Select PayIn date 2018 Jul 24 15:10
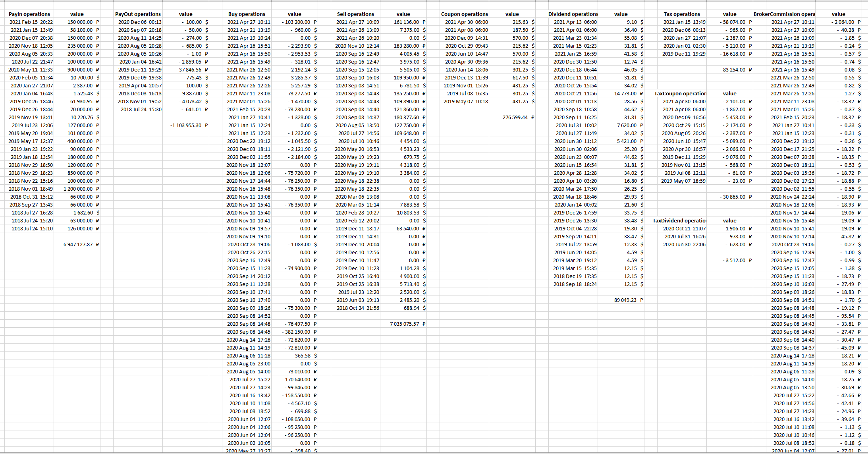 [29, 228]
